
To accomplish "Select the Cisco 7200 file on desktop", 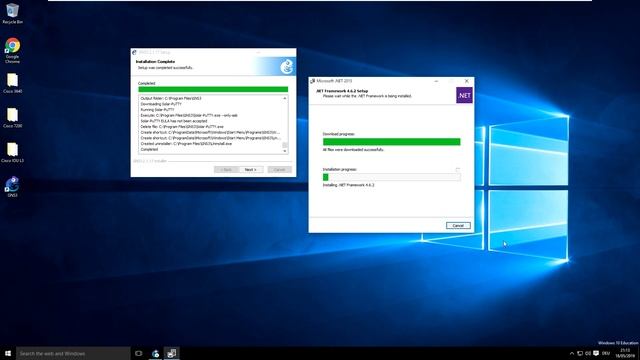I will click(x=12, y=118).
